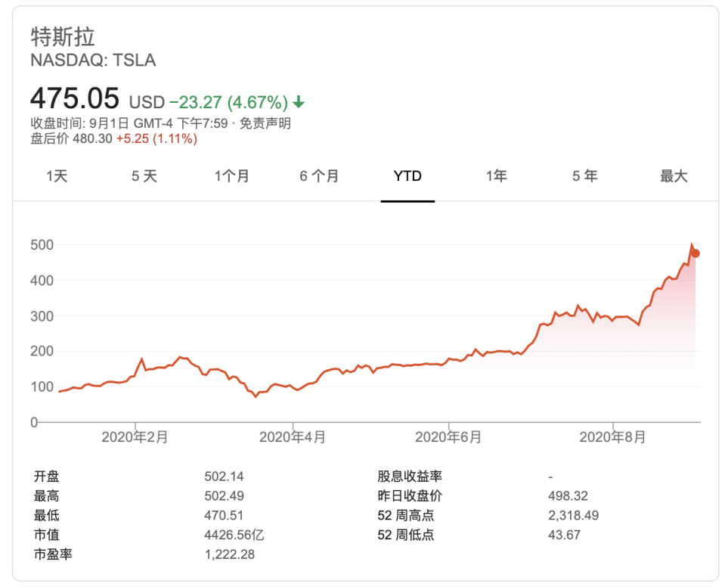
Task: Select the YTD tab
Action: click(x=407, y=176)
